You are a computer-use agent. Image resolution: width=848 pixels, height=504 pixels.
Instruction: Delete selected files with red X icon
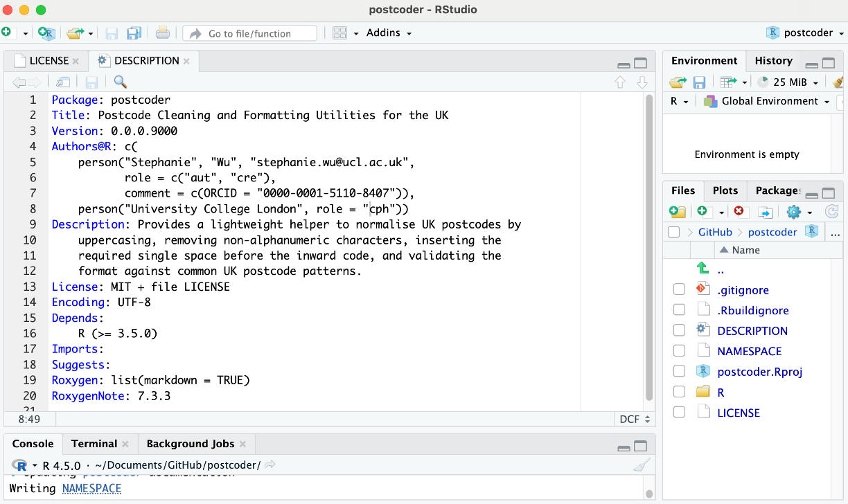739,212
